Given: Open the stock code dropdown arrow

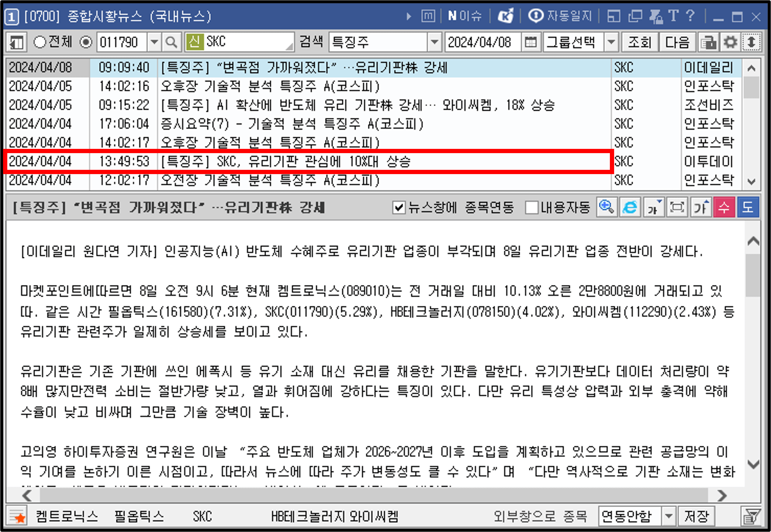Looking at the screenshot, I should click(x=154, y=42).
